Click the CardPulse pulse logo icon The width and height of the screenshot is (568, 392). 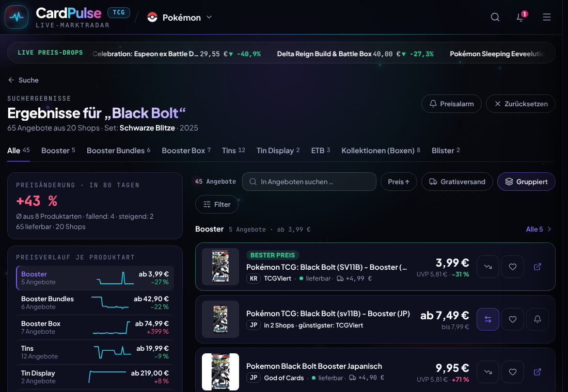(17, 17)
